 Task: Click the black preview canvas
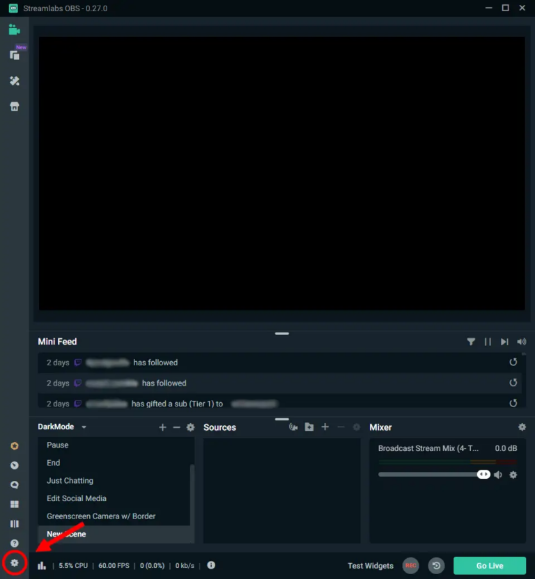(x=282, y=174)
